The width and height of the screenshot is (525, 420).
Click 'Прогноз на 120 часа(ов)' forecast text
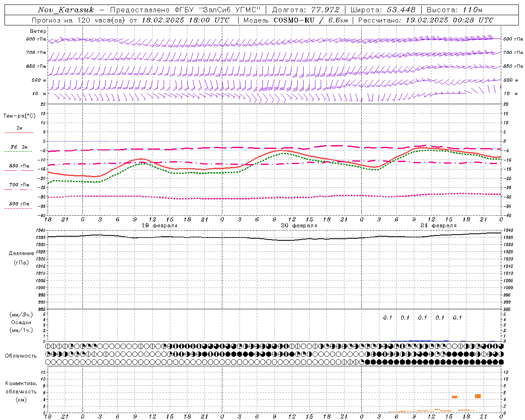79,20
